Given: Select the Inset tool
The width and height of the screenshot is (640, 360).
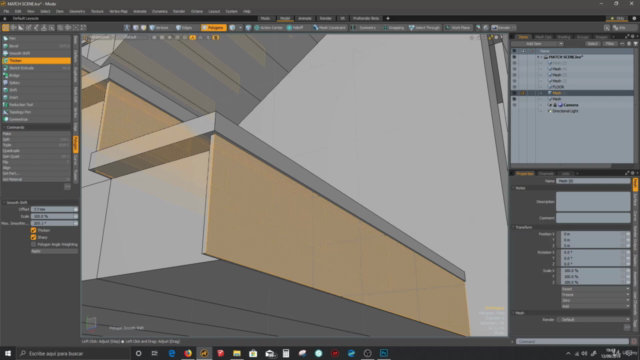Looking at the screenshot, I should [36, 97].
